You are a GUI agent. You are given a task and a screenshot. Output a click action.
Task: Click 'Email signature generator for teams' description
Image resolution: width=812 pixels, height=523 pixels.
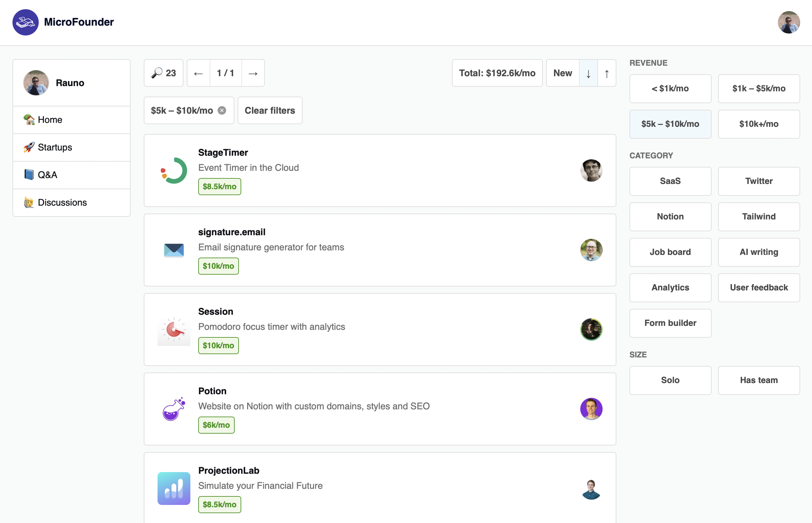(x=271, y=247)
